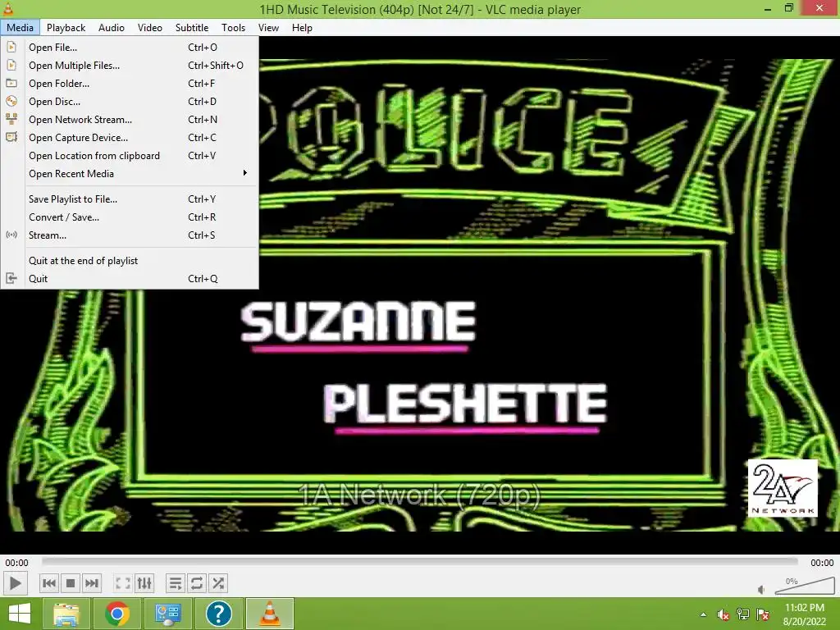This screenshot has width=840, height=630.
Task: Click the remaining time label on right
Action: 822,563
